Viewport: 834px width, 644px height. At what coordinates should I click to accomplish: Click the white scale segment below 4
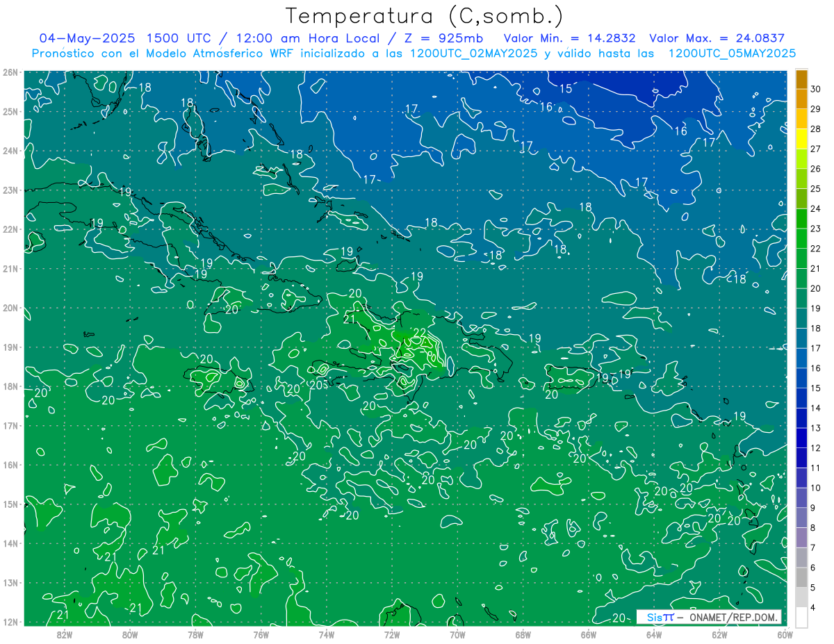click(x=801, y=617)
